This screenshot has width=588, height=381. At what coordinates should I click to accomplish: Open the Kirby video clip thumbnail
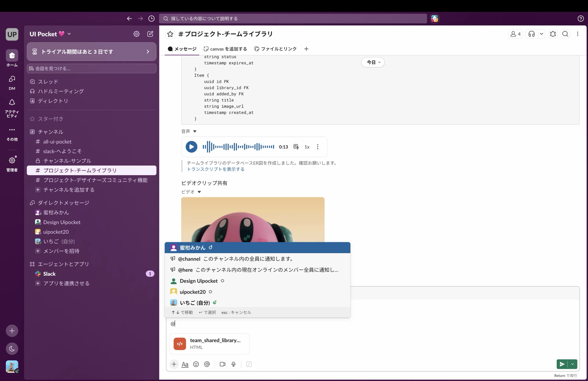[253, 220]
